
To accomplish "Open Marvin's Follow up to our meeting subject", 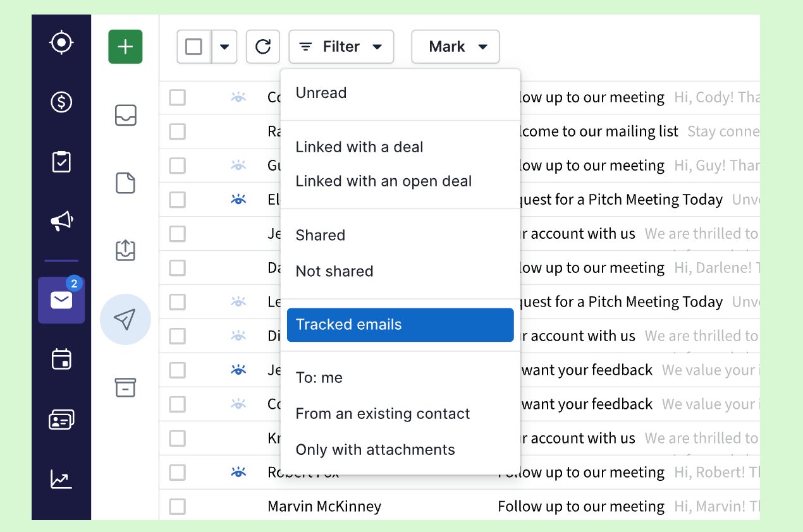I will coord(581,506).
